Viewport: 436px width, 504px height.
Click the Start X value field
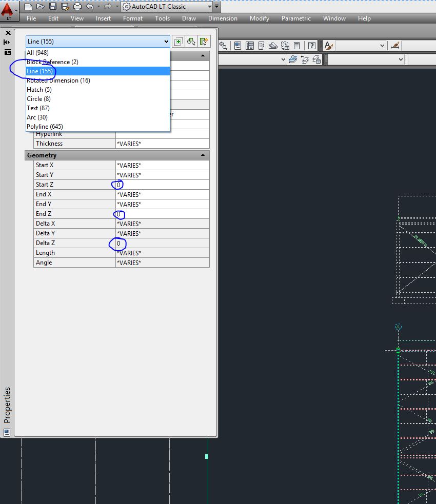[163, 165]
